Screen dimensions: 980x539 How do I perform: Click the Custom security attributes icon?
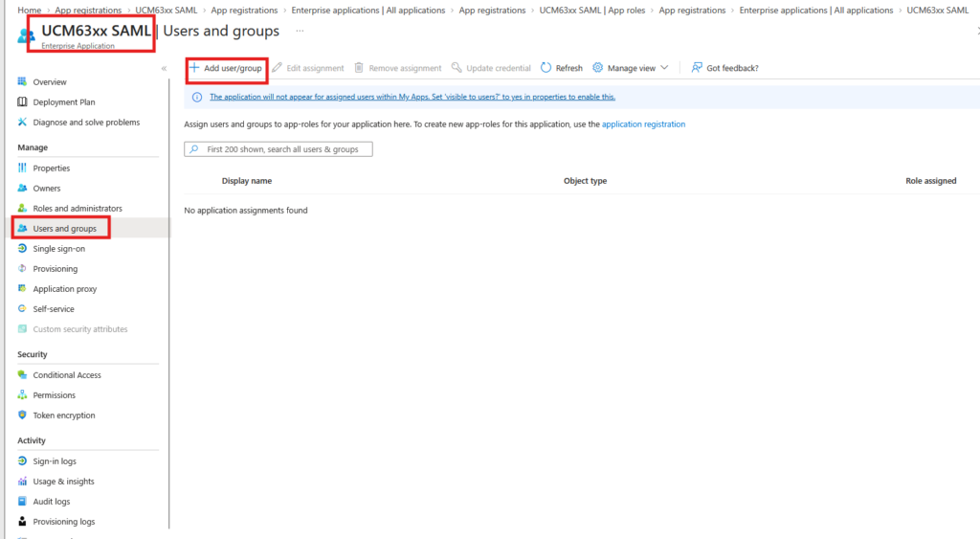point(23,328)
